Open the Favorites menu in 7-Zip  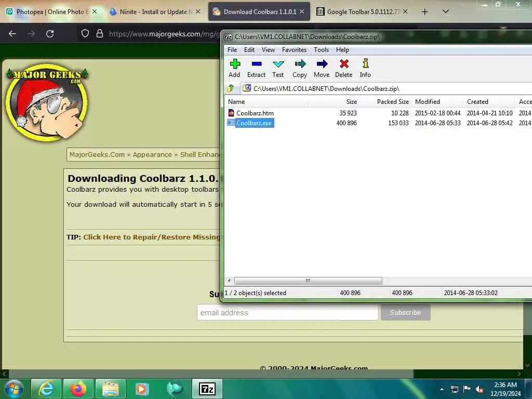[x=294, y=50]
